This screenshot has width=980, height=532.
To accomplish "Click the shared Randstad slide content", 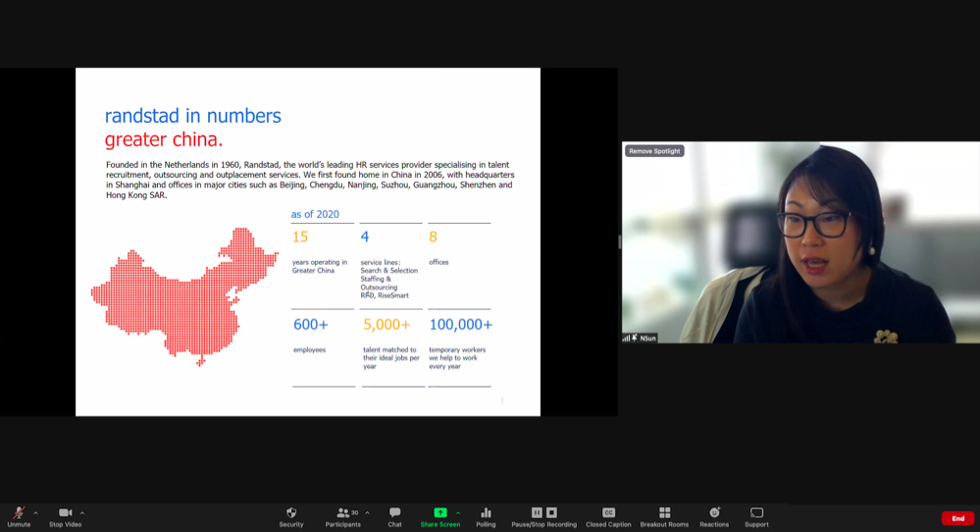I will pos(308,241).
